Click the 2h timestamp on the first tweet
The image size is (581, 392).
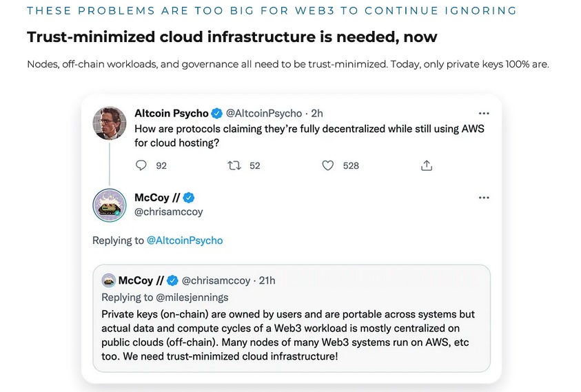click(318, 113)
